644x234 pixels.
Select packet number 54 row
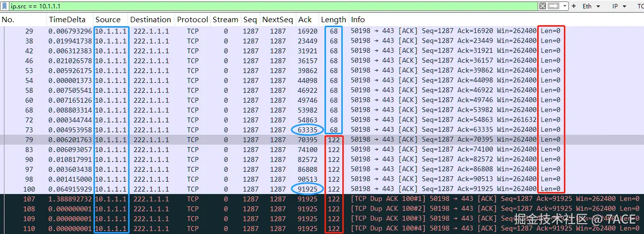pyautogui.click(x=322, y=80)
